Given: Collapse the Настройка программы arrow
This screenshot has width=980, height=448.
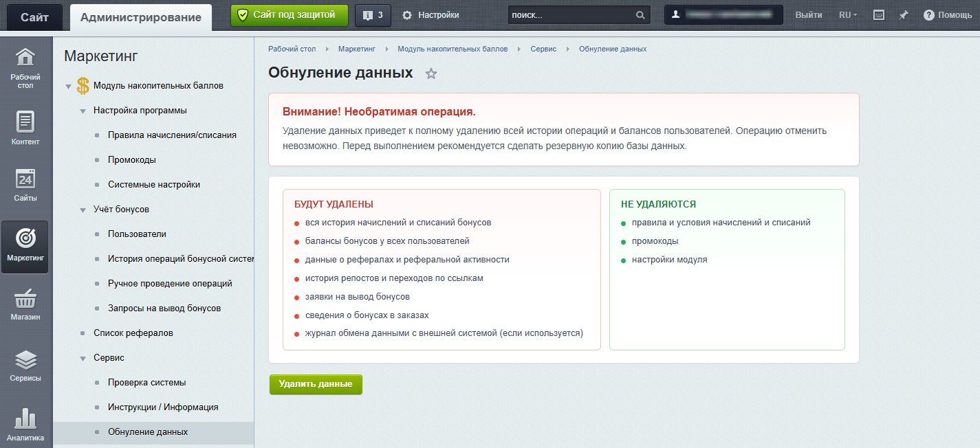Looking at the screenshot, I should (x=83, y=111).
